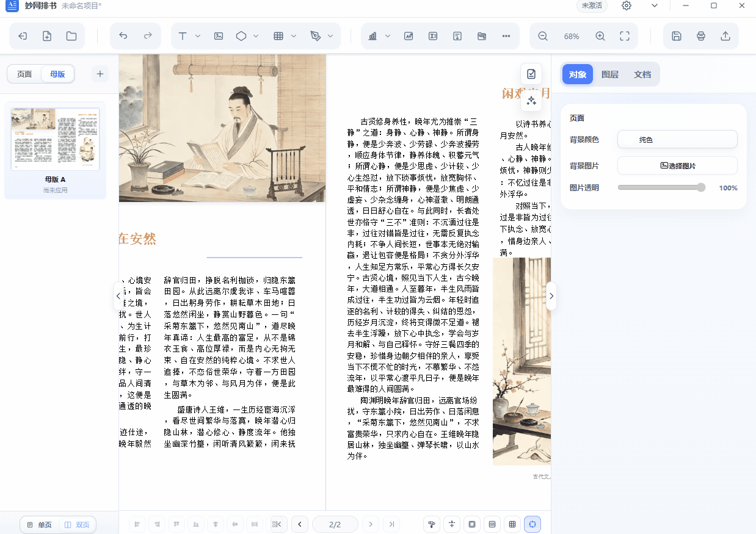Redo the last action
This screenshot has height=534, width=756.
[148, 36]
